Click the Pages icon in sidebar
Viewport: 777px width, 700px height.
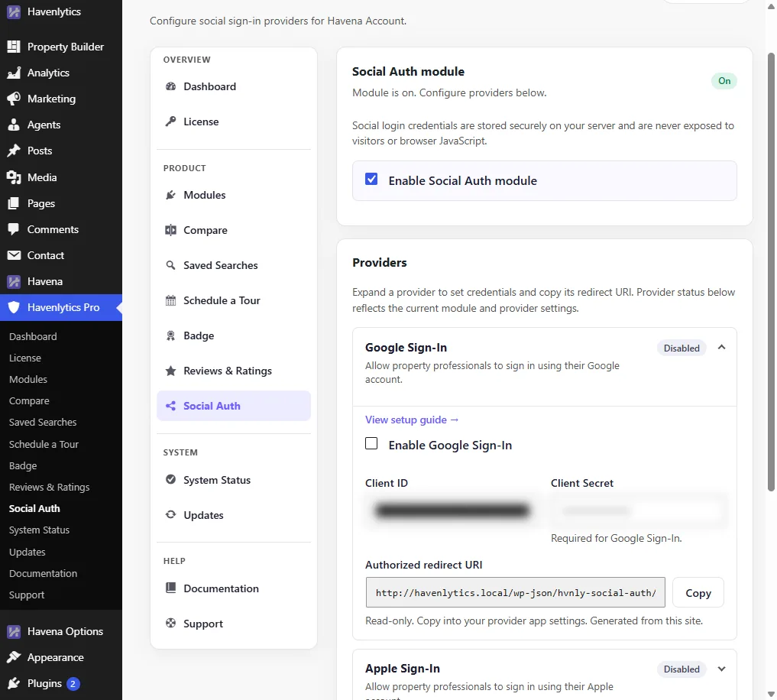pos(14,203)
